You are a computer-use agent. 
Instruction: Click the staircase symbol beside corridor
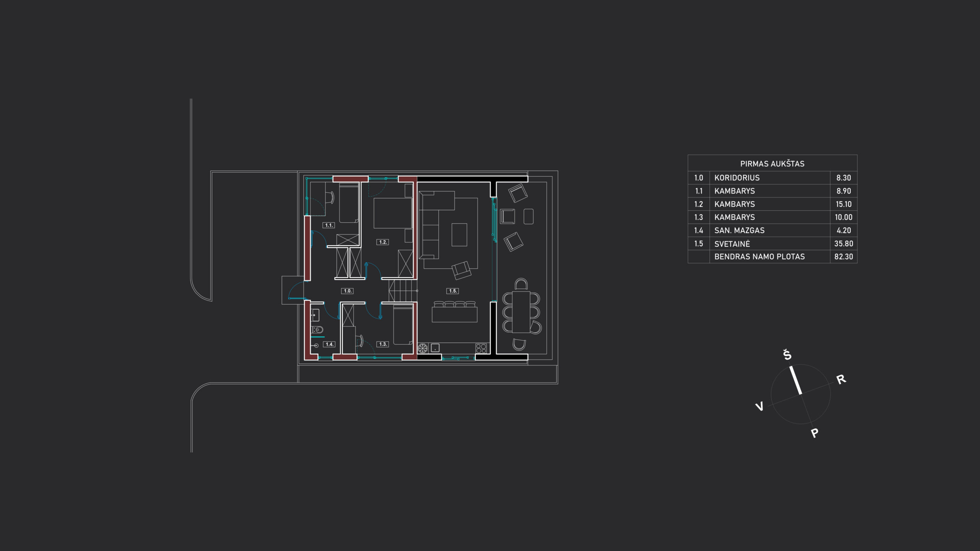[402, 291]
